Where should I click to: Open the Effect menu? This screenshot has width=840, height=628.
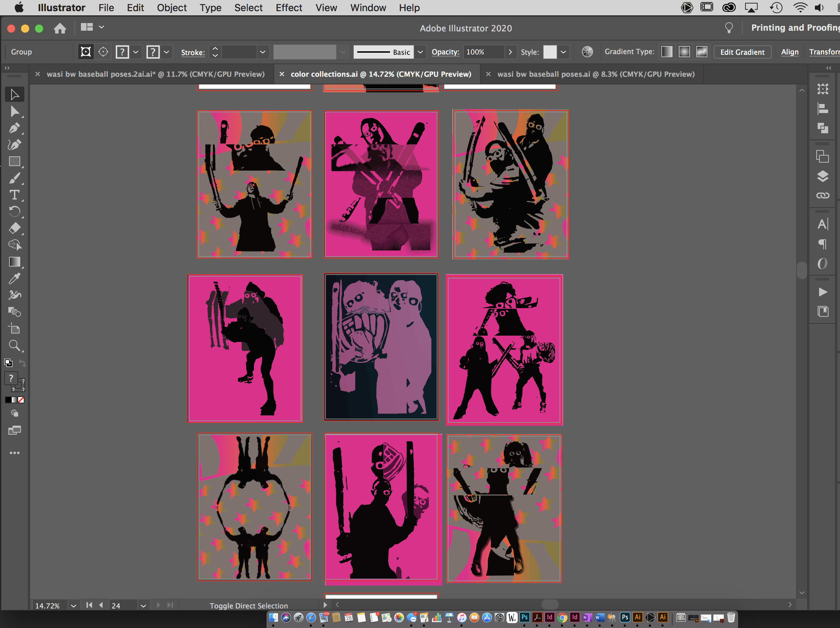click(288, 8)
